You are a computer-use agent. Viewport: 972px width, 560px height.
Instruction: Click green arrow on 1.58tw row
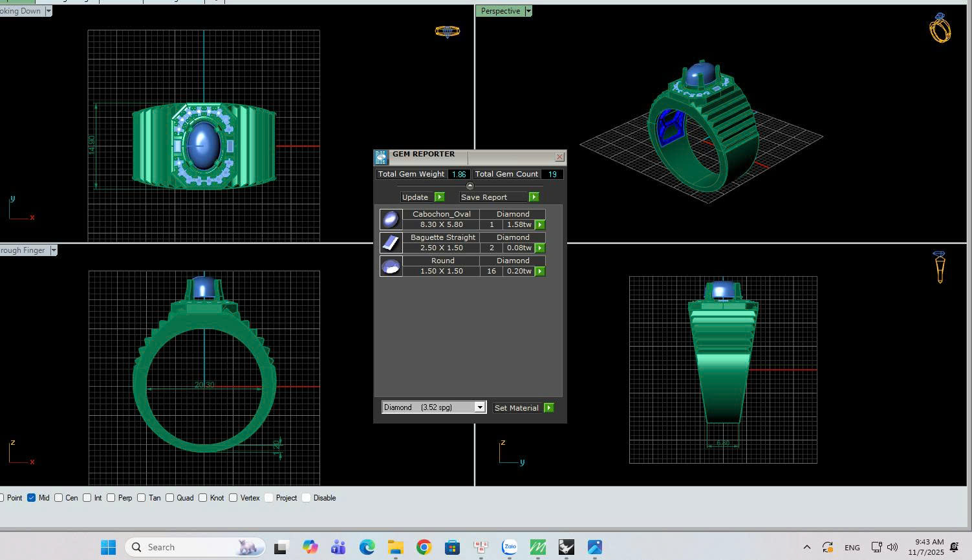pyautogui.click(x=540, y=225)
